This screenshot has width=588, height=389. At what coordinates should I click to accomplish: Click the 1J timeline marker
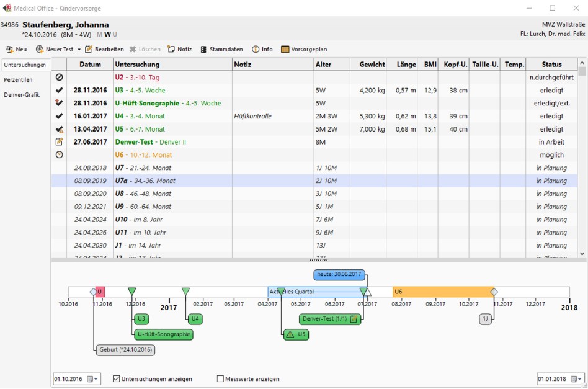coord(485,319)
